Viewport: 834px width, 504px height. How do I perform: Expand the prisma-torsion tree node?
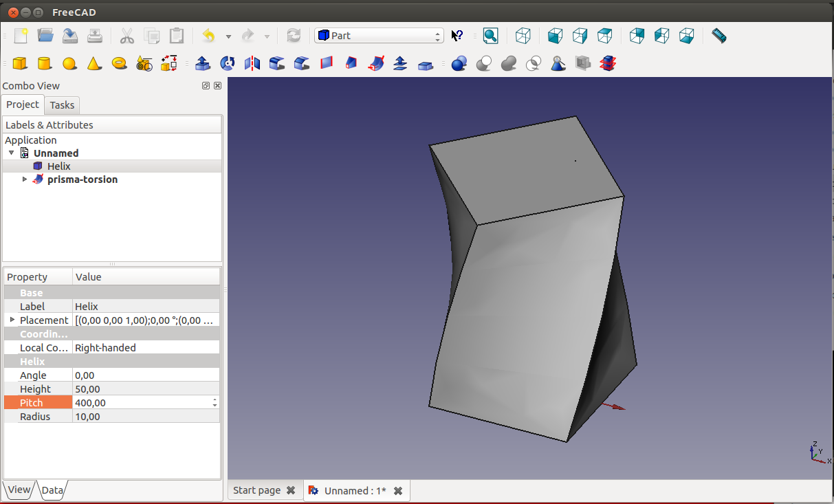[x=25, y=179]
